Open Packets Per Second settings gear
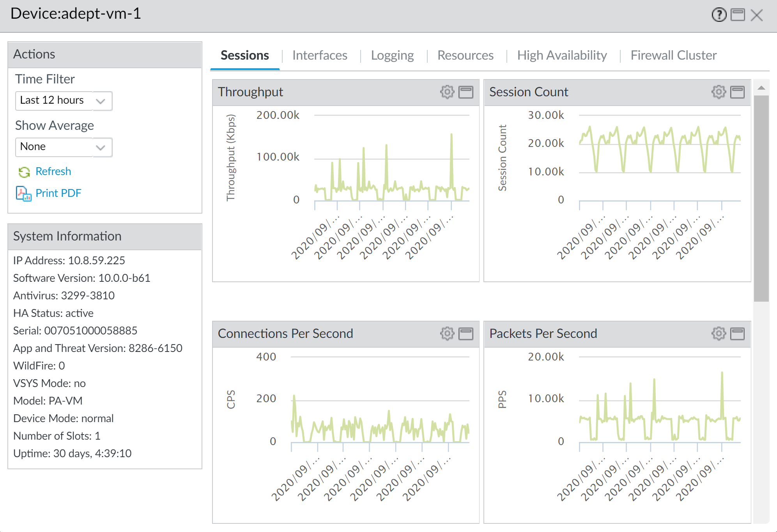Image resolution: width=777 pixels, height=532 pixels. pyautogui.click(x=719, y=334)
